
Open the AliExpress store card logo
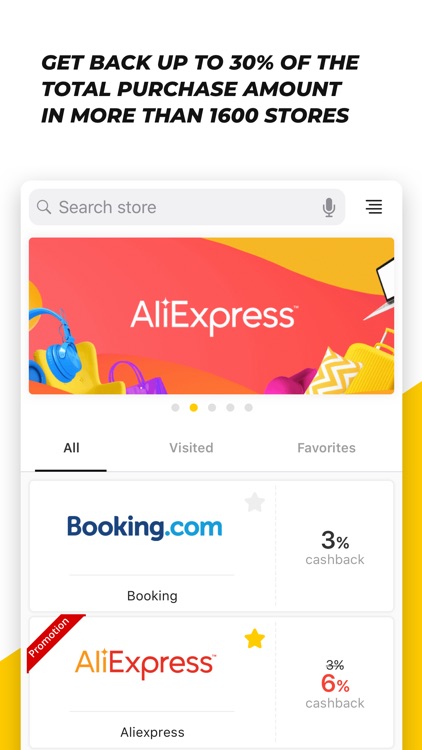pos(145,664)
